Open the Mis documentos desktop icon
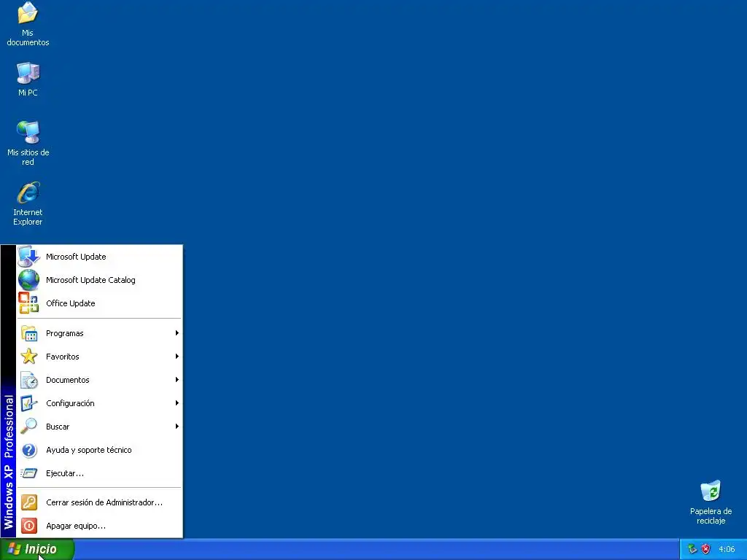This screenshot has height=560, width=747. (x=28, y=24)
